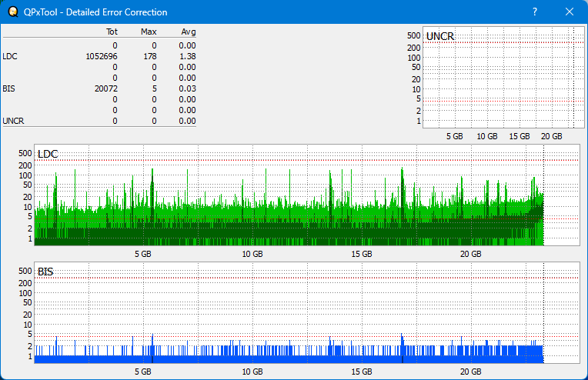Click the BIS graph title
This screenshot has width=588, height=380.
[45, 272]
